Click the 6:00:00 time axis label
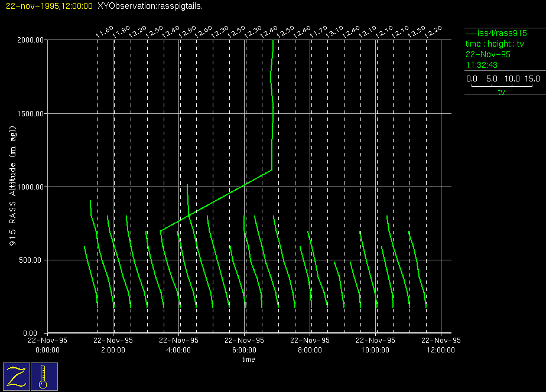Viewport: 546px width, 392px height. coord(244,349)
